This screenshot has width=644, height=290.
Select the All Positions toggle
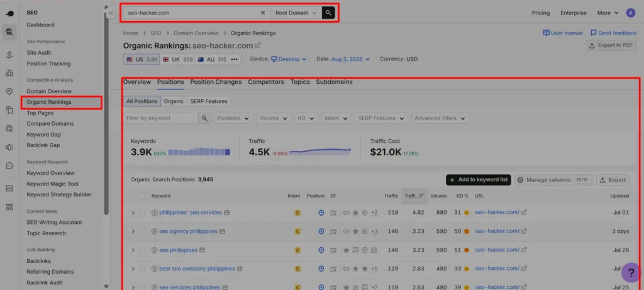(142, 101)
